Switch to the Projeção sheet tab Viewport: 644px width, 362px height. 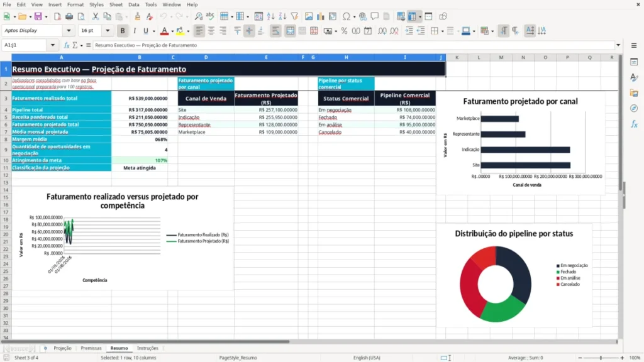click(x=62, y=348)
